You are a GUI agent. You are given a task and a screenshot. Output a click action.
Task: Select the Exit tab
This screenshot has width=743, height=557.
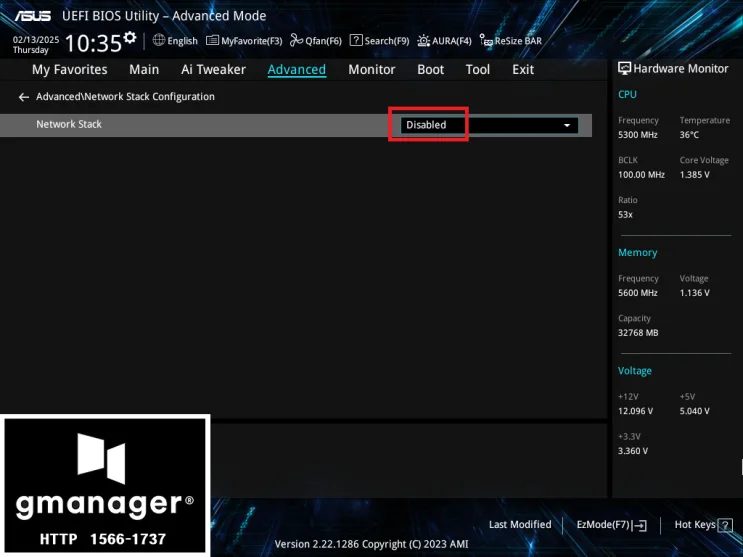pos(523,70)
